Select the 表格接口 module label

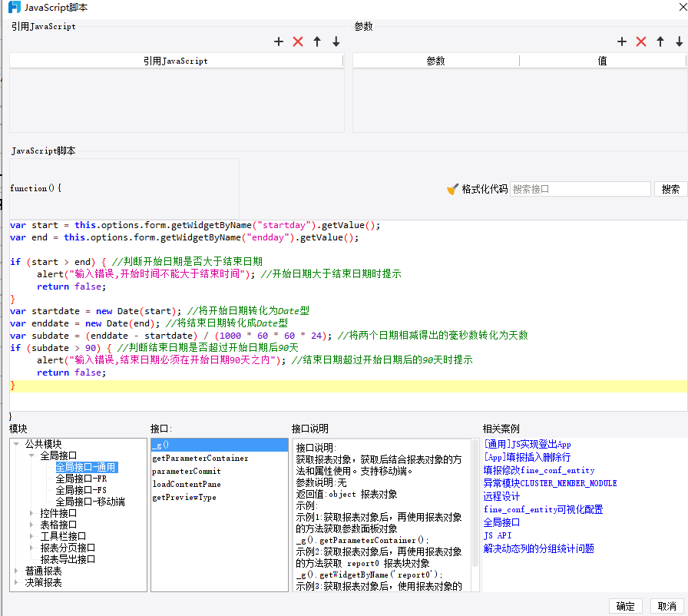point(58,525)
